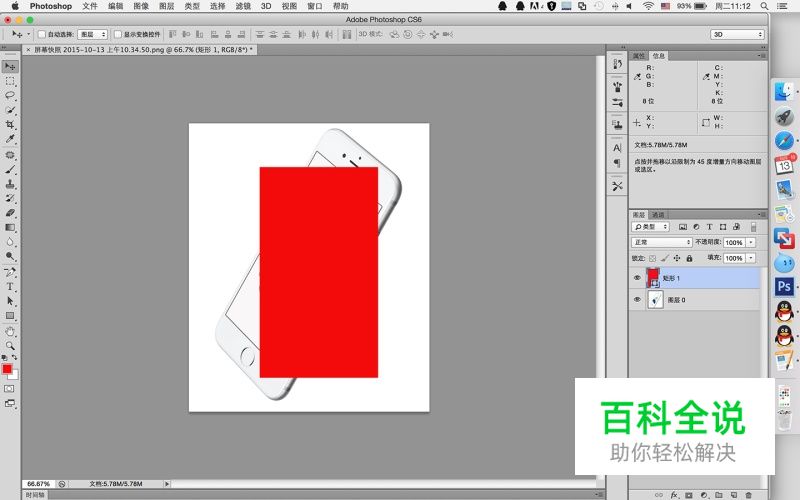Viewport: 800px width, 500px height.
Task: Change the screen mode
Action: [9, 403]
